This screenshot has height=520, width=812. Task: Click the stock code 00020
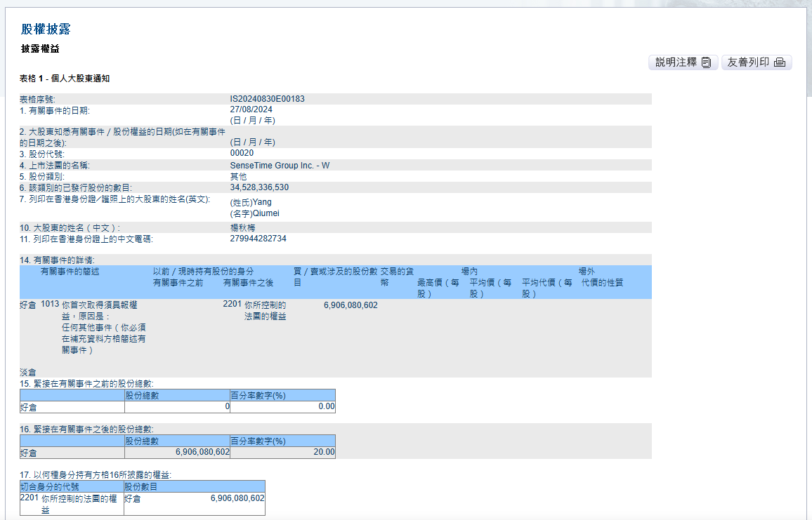[x=242, y=153]
